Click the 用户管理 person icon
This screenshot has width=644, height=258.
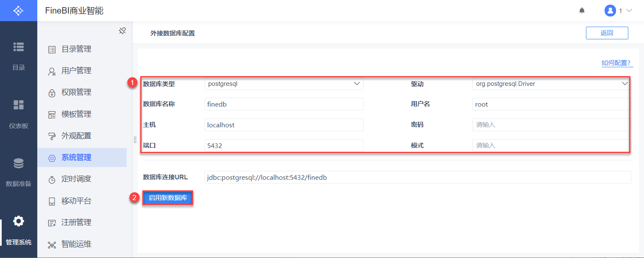tap(52, 71)
